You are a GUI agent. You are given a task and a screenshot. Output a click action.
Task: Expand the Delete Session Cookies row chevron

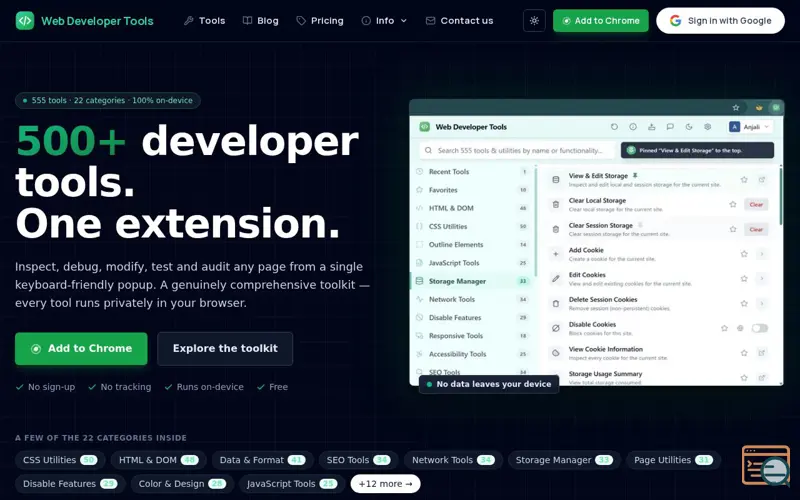point(762,304)
